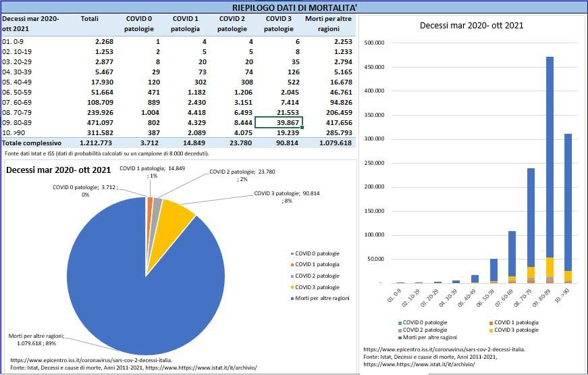Screen dimensions: 588x375
Task: Open the istat.it archivio link below the bar chart
Action: (x=419, y=364)
